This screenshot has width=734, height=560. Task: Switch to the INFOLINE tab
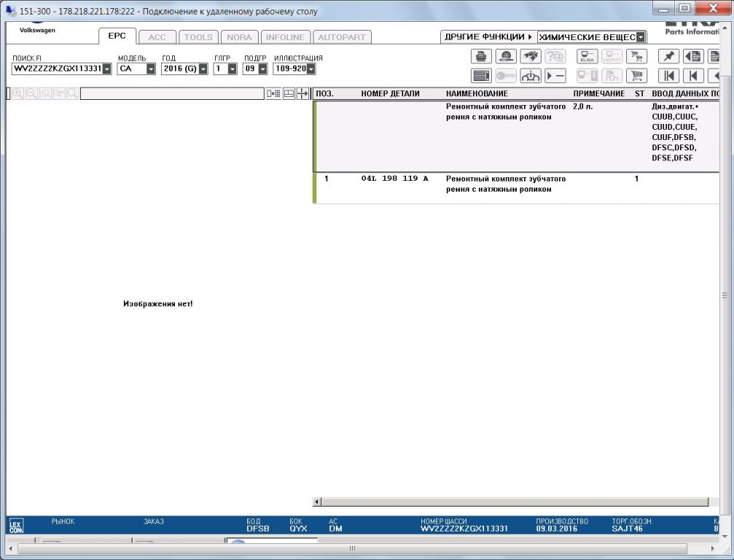286,37
